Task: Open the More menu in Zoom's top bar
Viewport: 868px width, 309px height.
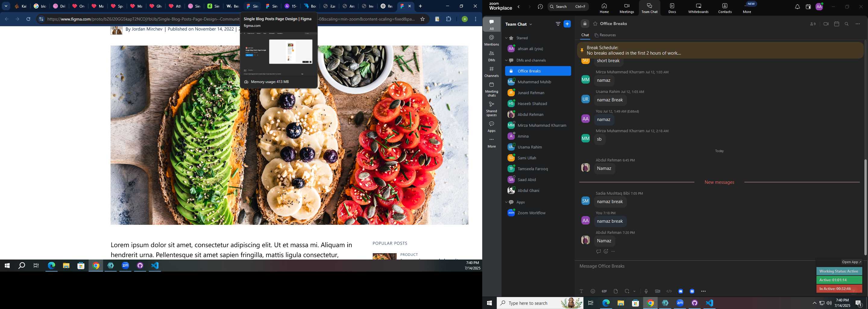Action: tap(747, 8)
